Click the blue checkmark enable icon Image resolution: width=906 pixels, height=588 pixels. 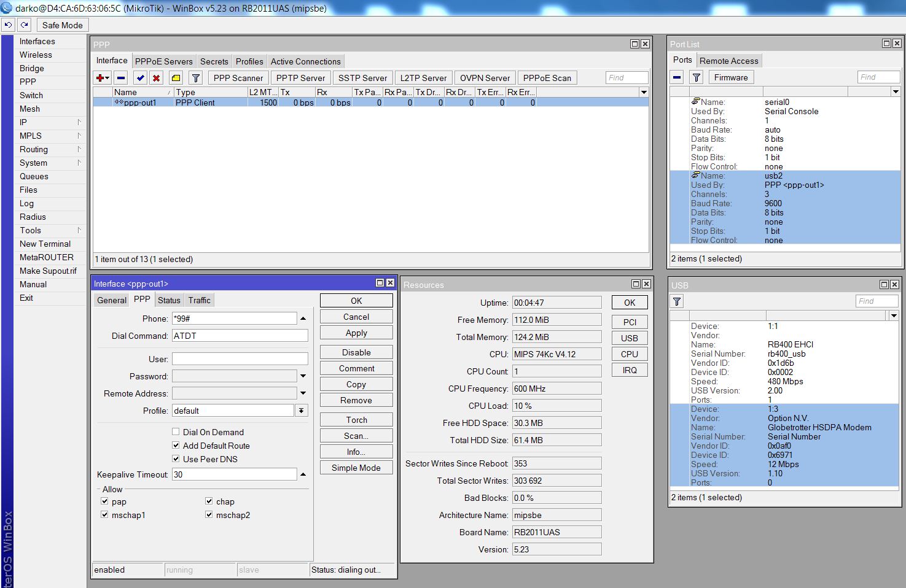pos(140,77)
